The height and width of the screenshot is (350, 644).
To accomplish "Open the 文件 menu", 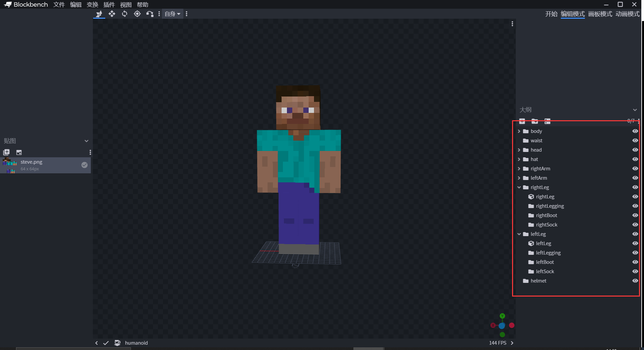I will 59,5.
